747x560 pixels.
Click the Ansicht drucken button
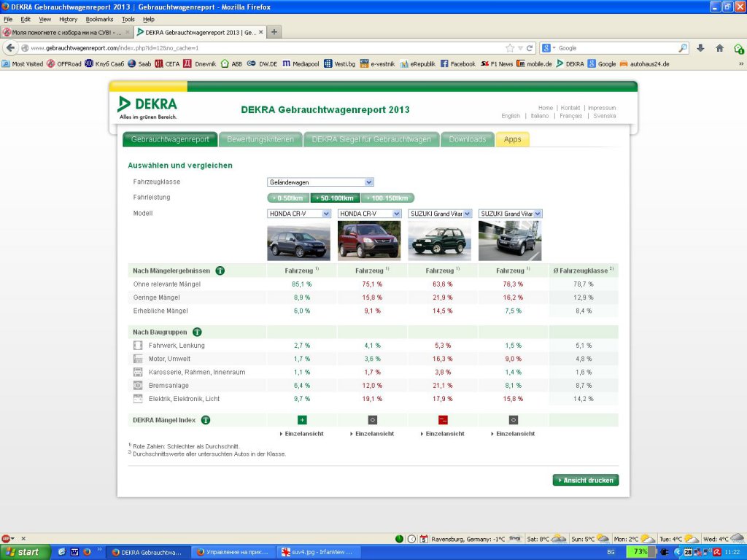click(586, 481)
